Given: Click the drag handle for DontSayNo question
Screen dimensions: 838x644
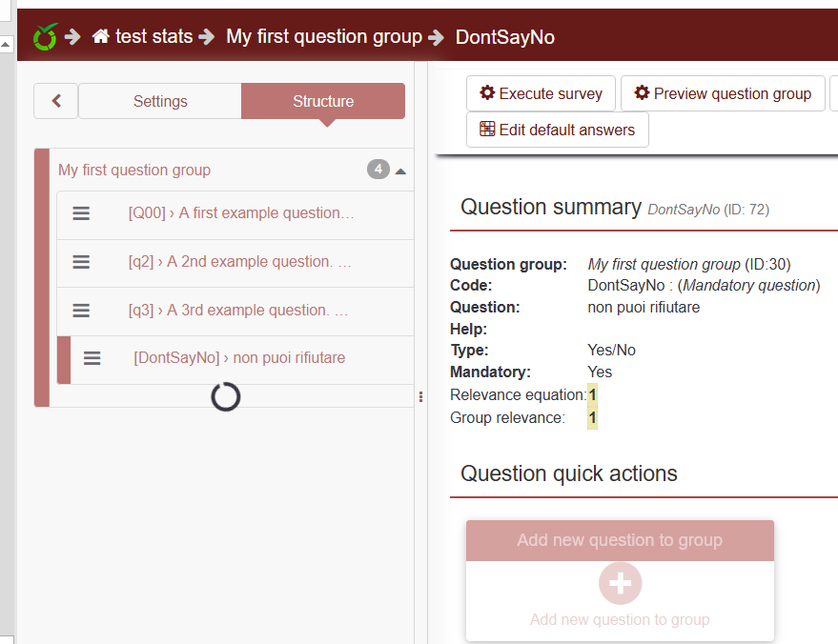Looking at the screenshot, I should 92,359.
